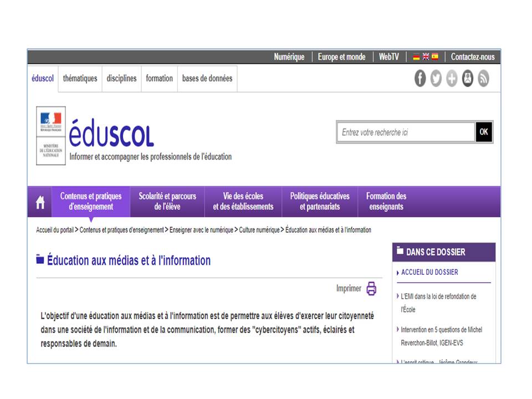Click the site tagline Informer et accompagner
The width and height of the screenshot is (532, 399).
point(151,157)
